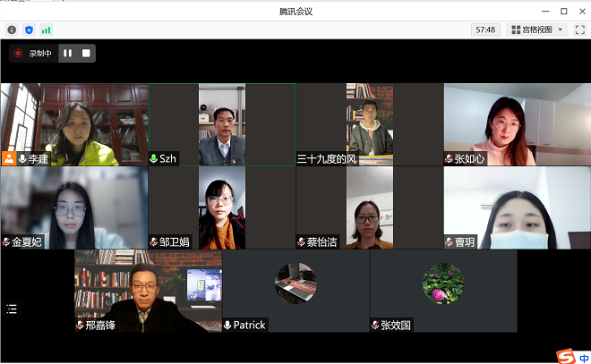This screenshot has width=591, height=364.
Task: Click the red recording indicator
Action: [18, 53]
